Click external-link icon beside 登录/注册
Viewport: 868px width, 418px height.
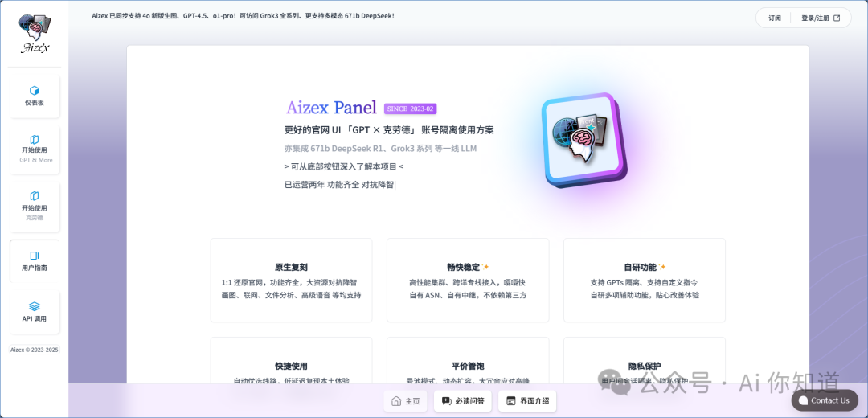point(837,18)
